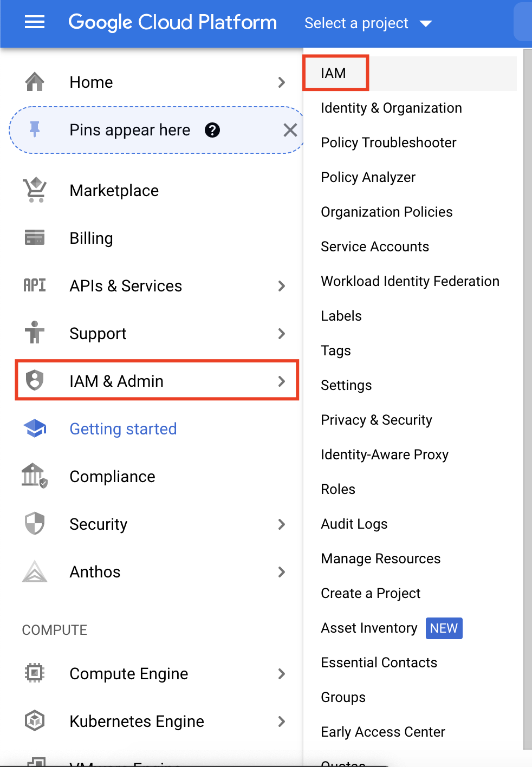The width and height of the screenshot is (532, 767).
Task: Open the Pins help question mark
Action: pos(212,130)
